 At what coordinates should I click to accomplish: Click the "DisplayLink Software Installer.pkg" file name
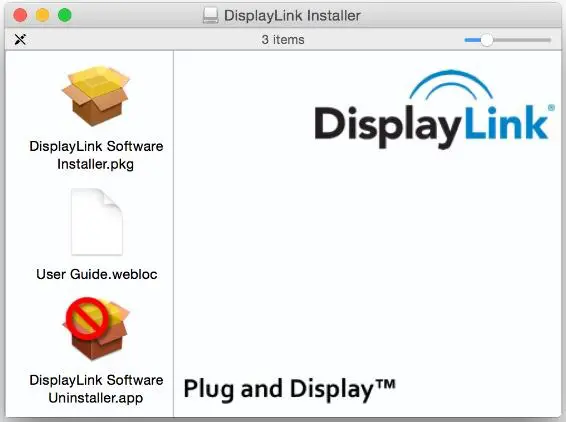[x=96, y=155]
